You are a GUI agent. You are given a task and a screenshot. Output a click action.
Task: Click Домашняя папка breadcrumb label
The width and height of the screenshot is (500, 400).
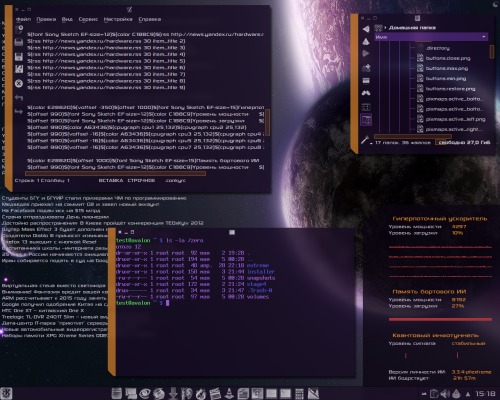pyautogui.click(x=412, y=28)
